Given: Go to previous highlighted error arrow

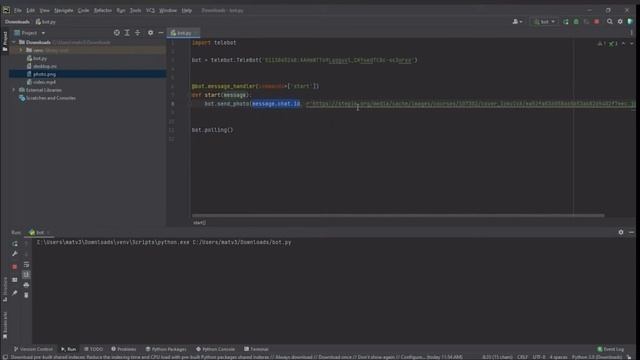Looking at the screenshot, I should pyautogui.click(x=624, y=43).
